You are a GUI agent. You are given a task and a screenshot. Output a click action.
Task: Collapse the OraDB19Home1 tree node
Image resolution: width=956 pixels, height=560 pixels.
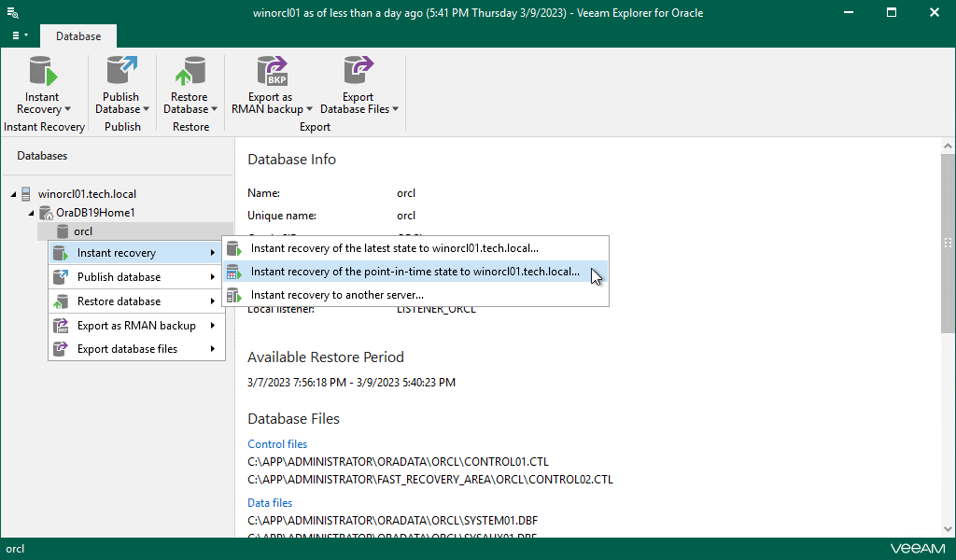coord(29,212)
